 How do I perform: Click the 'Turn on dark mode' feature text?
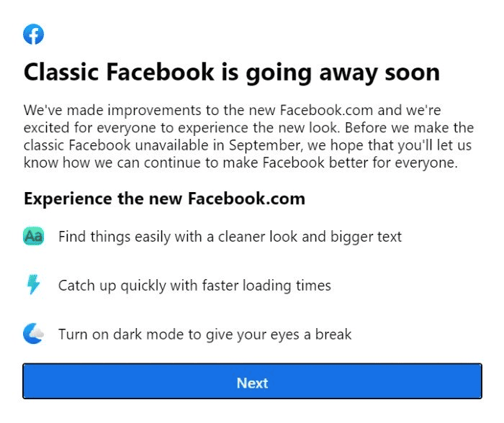(205, 334)
